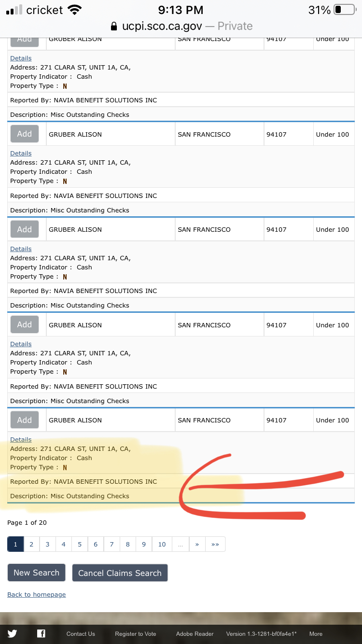
Task: Advance to next page with single » arrow
Action: pos(197,544)
